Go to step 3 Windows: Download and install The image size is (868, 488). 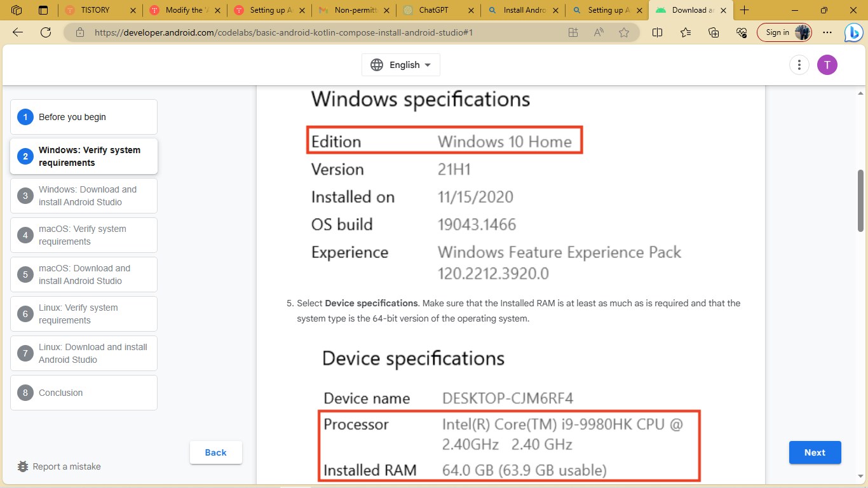pos(84,196)
